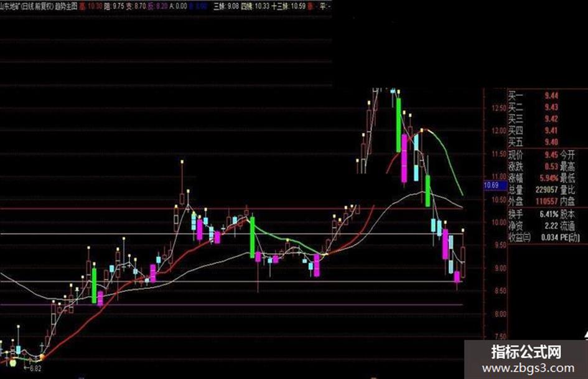Screen dimensions: 588x379
Task: Click the 买一 bid price 9.44
Action: coord(551,96)
